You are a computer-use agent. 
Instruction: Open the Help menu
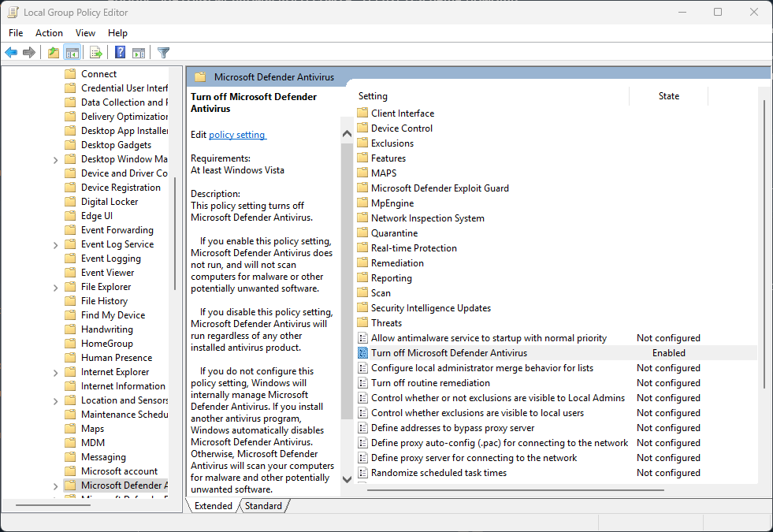point(118,33)
